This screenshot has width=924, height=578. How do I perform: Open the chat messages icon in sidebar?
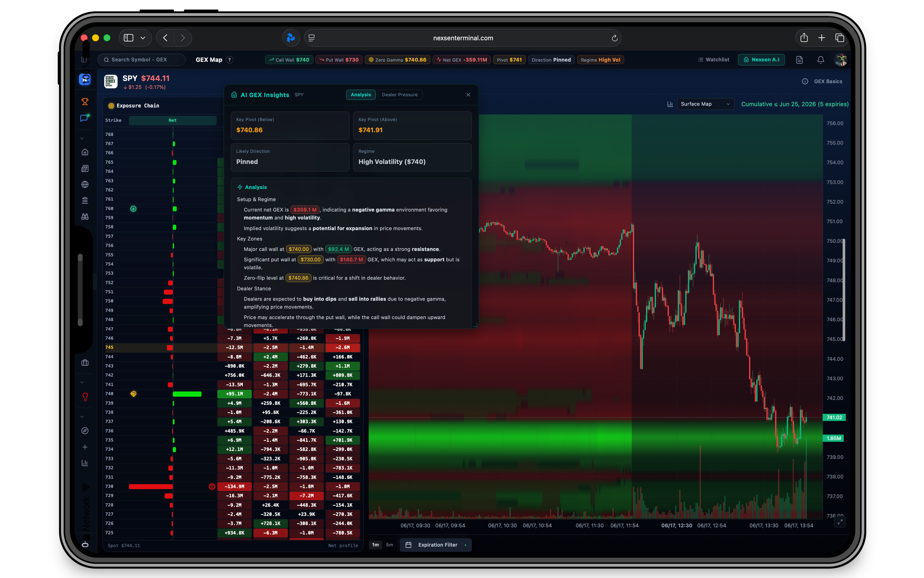coord(84,118)
